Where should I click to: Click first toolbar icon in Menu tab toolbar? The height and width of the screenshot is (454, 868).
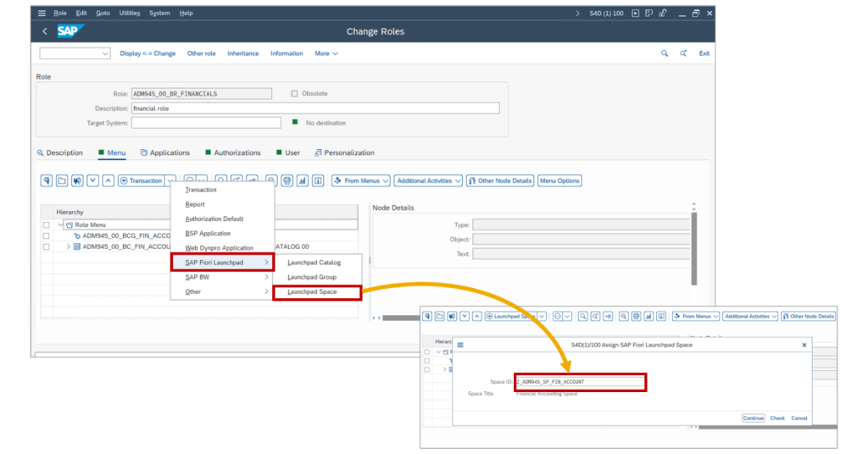tap(47, 180)
